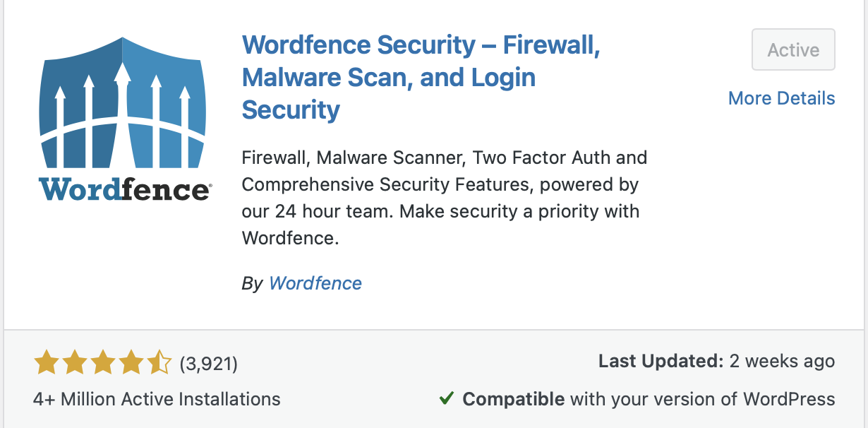Click the green compatibility checkmark
Screen dimensions: 868x428
[446, 399]
